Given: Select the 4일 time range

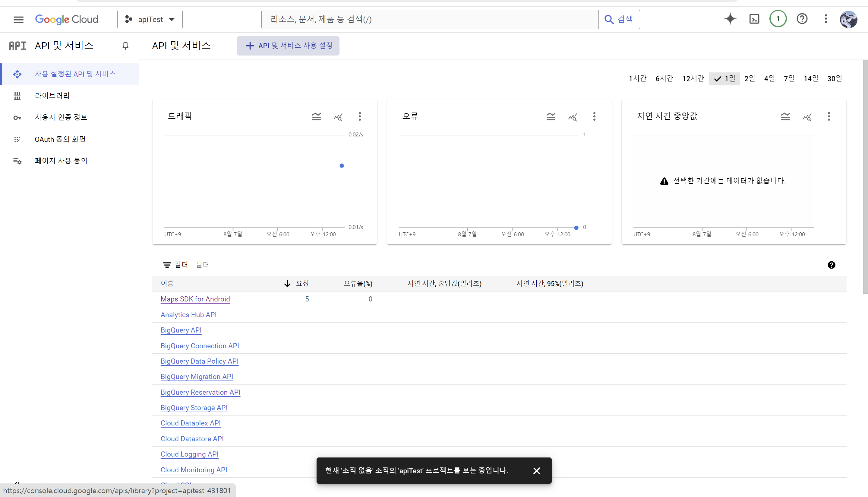Looking at the screenshot, I should coord(769,79).
